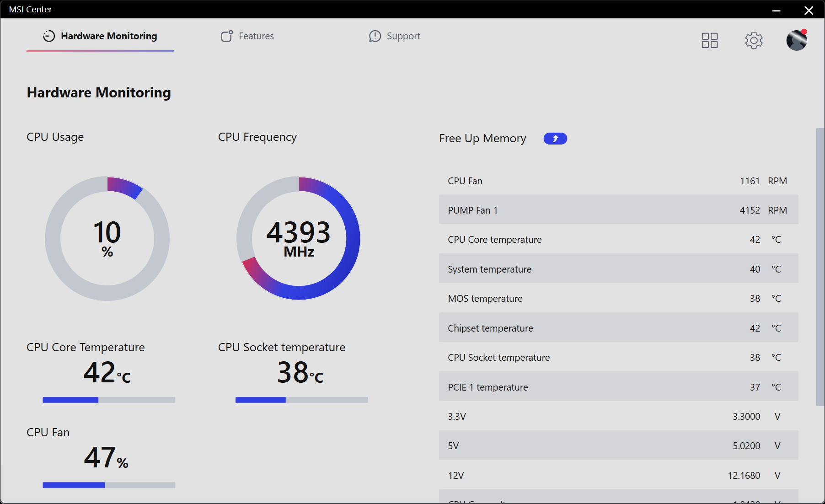Click the CPU Frequency label
Image resolution: width=825 pixels, height=504 pixels.
click(x=257, y=137)
